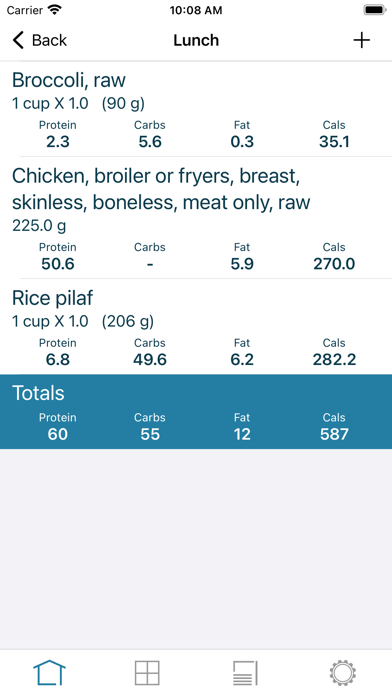Go back using the Back chevron
The image size is (392, 696).
[18, 40]
